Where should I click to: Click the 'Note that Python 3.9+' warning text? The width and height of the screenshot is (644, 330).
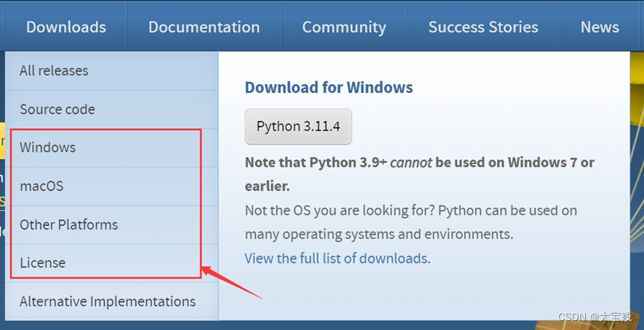(x=419, y=174)
